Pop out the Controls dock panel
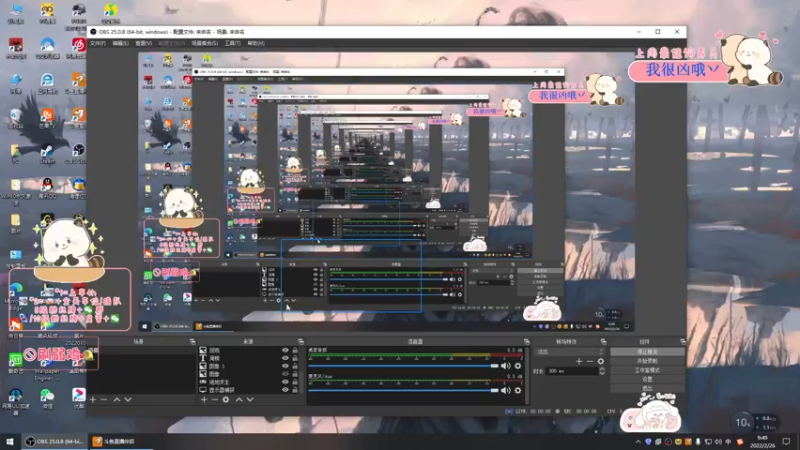Screen dimensions: 800x450 [x=683, y=341]
